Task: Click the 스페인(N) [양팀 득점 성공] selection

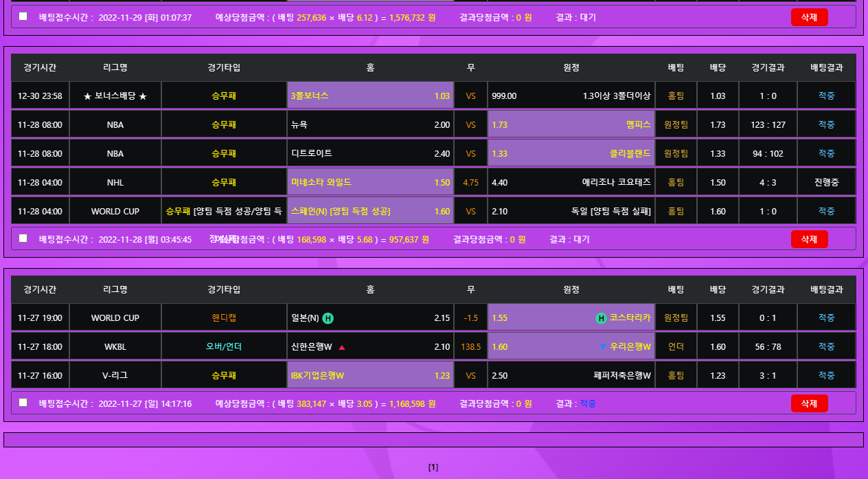Action: coord(370,212)
